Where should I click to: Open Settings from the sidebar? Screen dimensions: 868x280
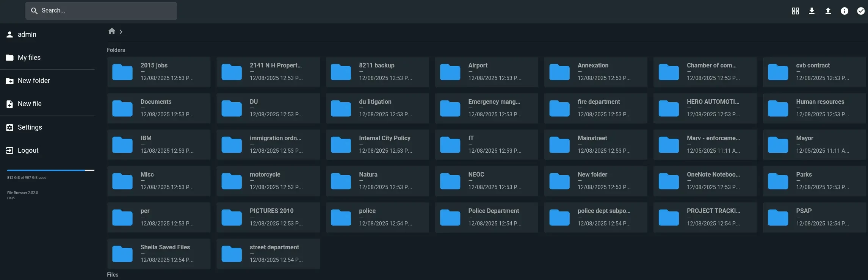(30, 127)
